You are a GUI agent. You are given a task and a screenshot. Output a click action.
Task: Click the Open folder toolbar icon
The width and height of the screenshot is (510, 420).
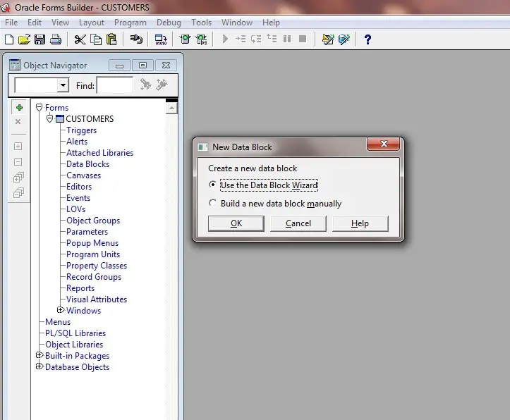(x=24, y=39)
